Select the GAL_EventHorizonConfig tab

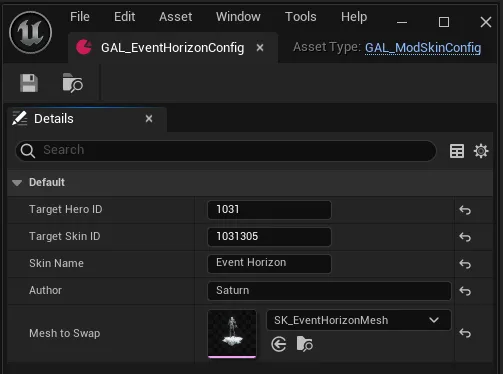click(173, 48)
